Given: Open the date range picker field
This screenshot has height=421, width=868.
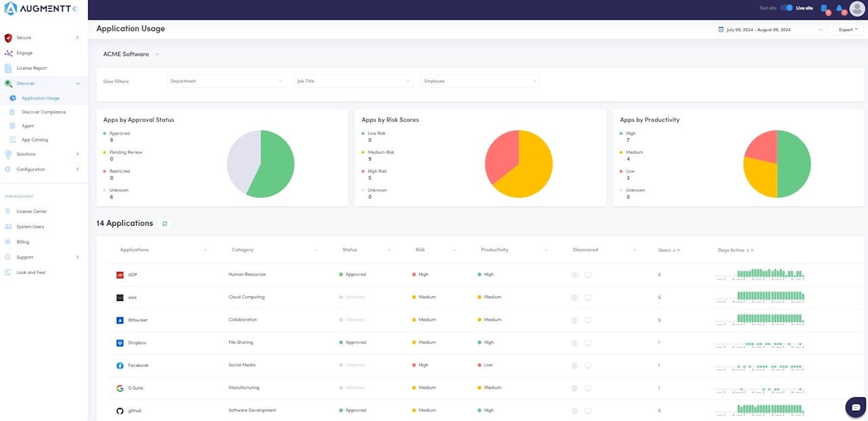Looking at the screenshot, I should (x=770, y=30).
